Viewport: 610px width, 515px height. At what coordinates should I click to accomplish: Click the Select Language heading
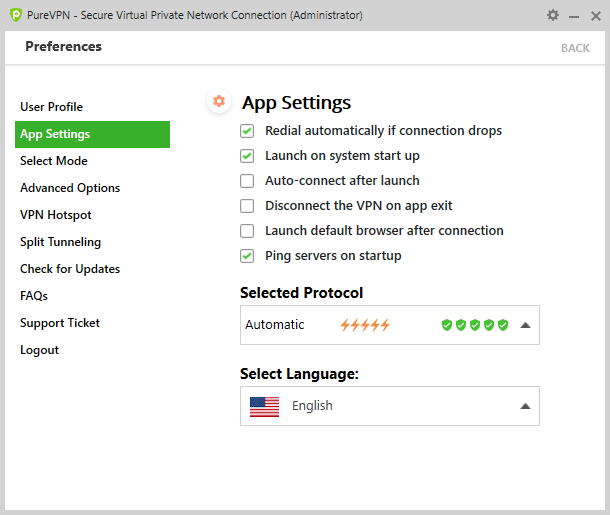[x=299, y=374]
